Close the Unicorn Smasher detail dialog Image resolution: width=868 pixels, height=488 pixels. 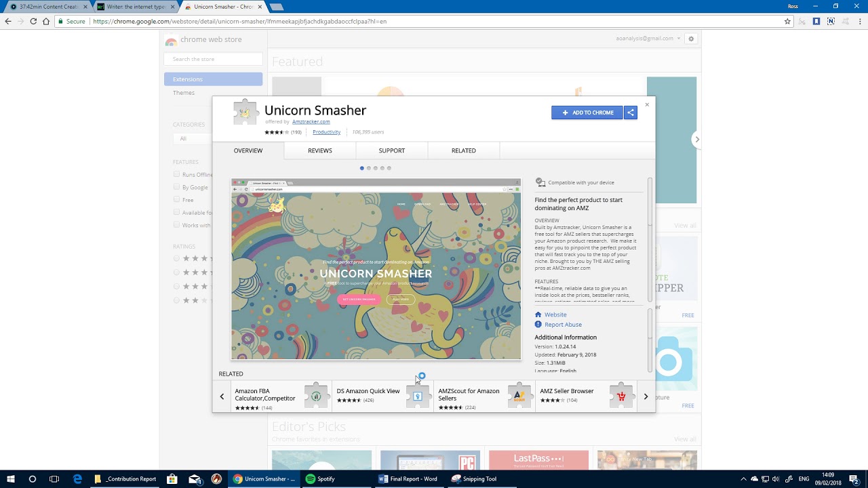tap(647, 104)
